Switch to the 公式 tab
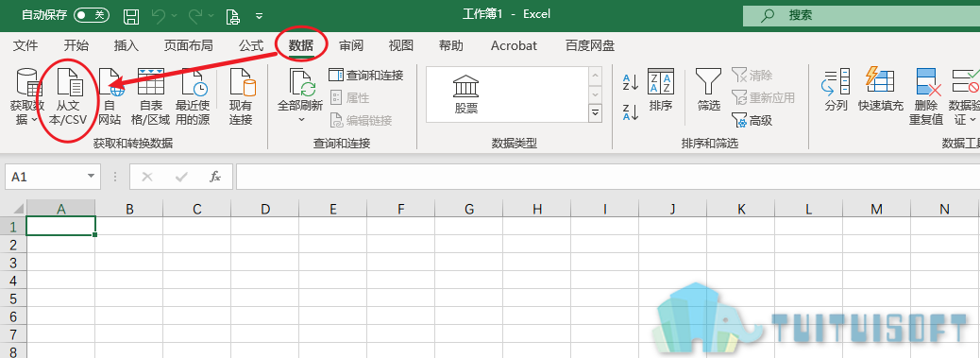Viewport: 980px width, 358px height. tap(251, 45)
